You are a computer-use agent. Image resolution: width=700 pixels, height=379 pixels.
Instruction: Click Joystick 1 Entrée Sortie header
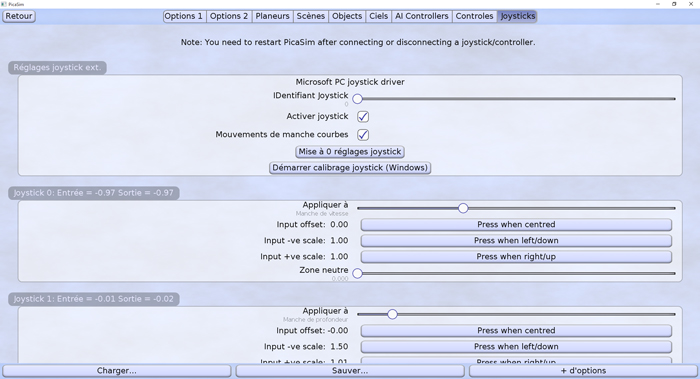94,299
